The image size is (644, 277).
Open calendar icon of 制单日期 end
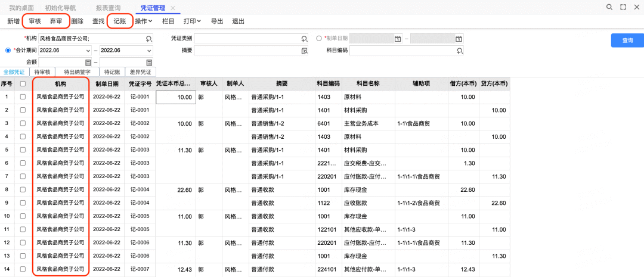pos(459,39)
